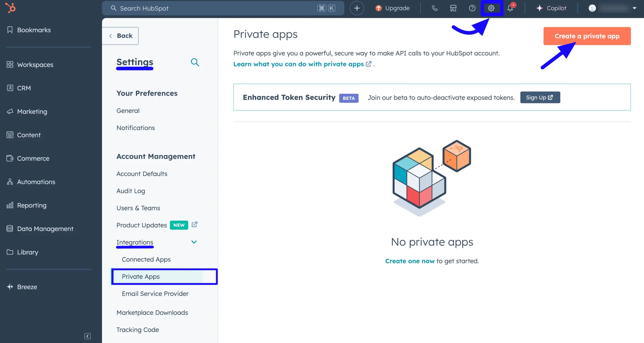Click the plus create-new icon
Screen dimensions: 644x343
357,8
